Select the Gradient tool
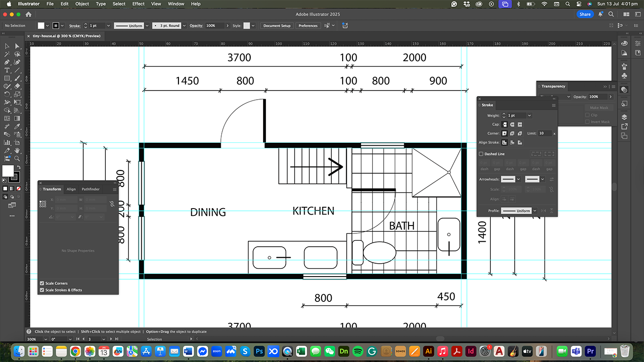644x362 pixels. [x=17, y=119]
